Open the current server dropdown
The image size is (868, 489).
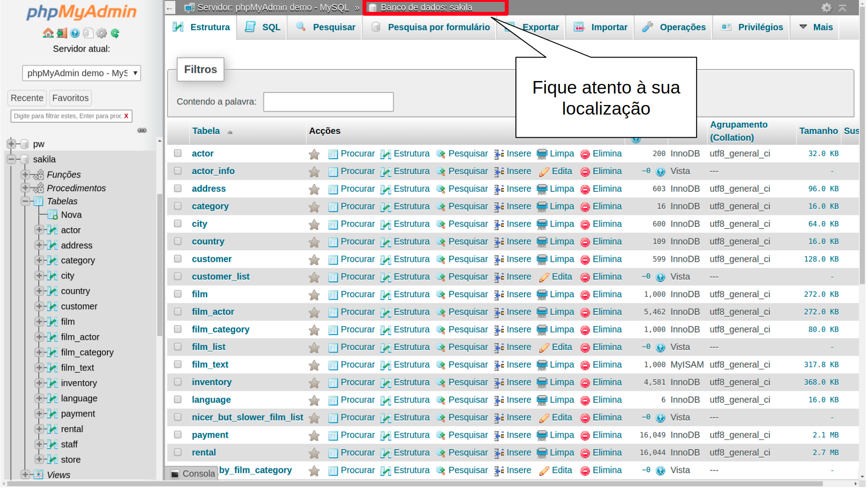(x=81, y=73)
